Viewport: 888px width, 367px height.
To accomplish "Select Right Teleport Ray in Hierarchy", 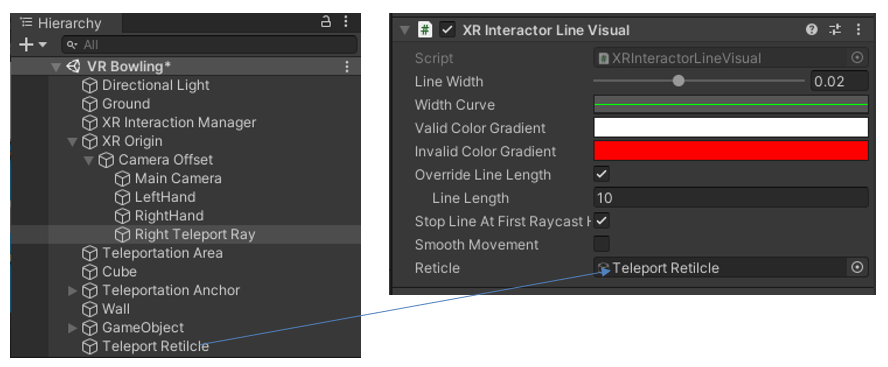I will [x=195, y=234].
